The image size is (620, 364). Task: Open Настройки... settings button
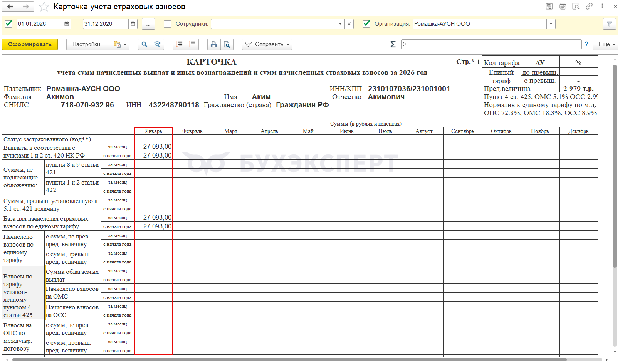88,44
